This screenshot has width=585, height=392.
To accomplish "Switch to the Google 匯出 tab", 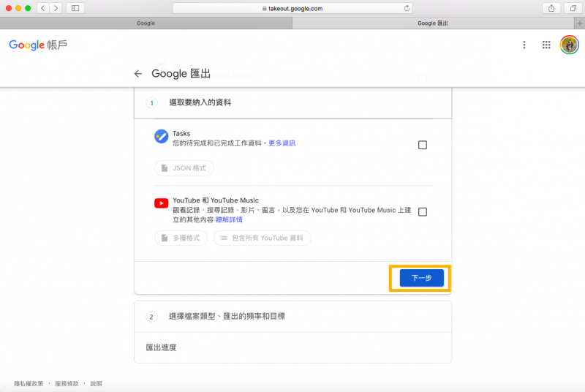I will (433, 23).
